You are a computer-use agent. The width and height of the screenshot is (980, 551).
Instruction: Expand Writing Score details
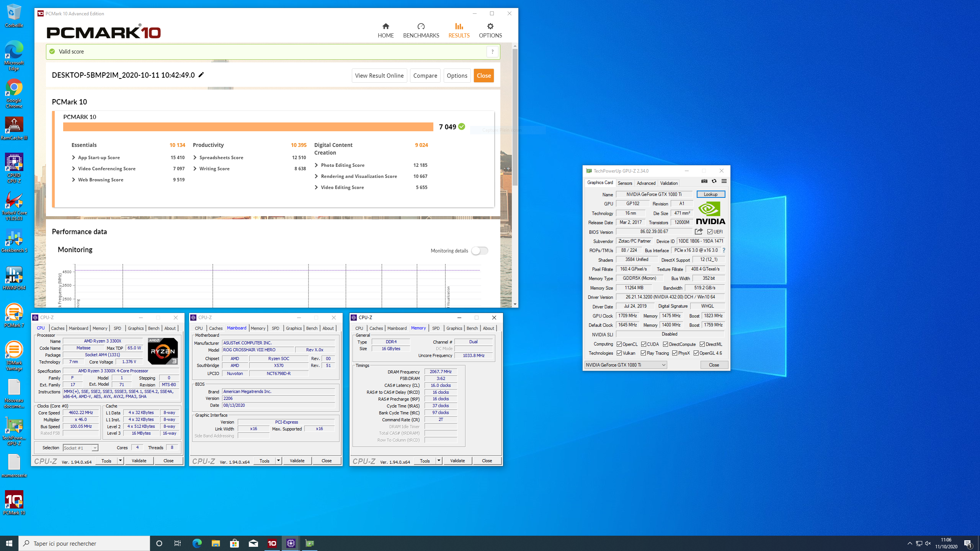195,169
